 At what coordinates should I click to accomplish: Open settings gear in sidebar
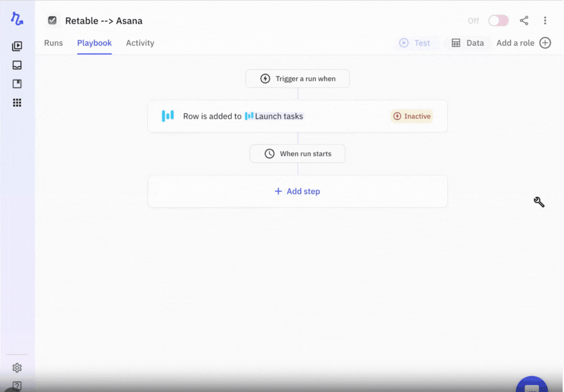pyautogui.click(x=17, y=368)
